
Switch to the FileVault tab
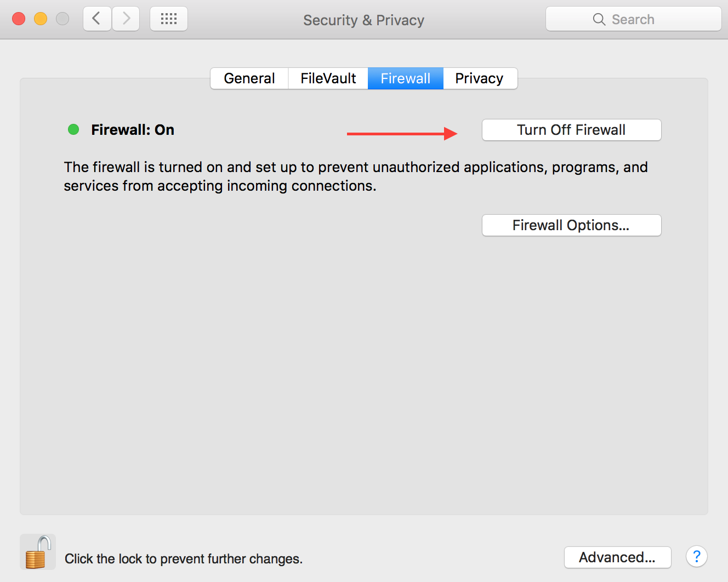(x=328, y=78)
